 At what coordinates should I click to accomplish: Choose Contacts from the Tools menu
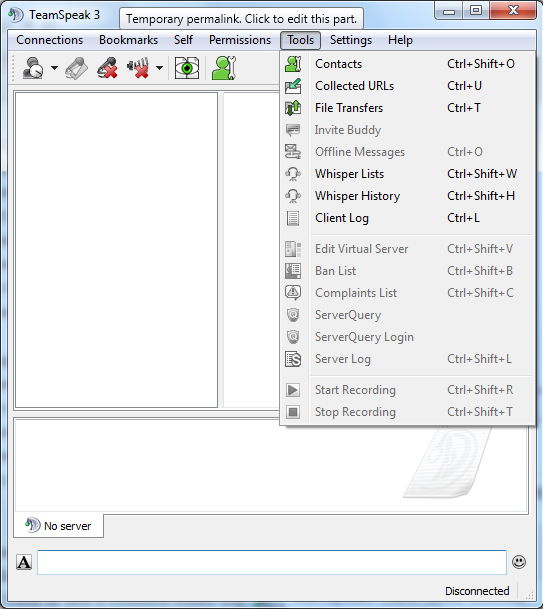coord(407,64)
